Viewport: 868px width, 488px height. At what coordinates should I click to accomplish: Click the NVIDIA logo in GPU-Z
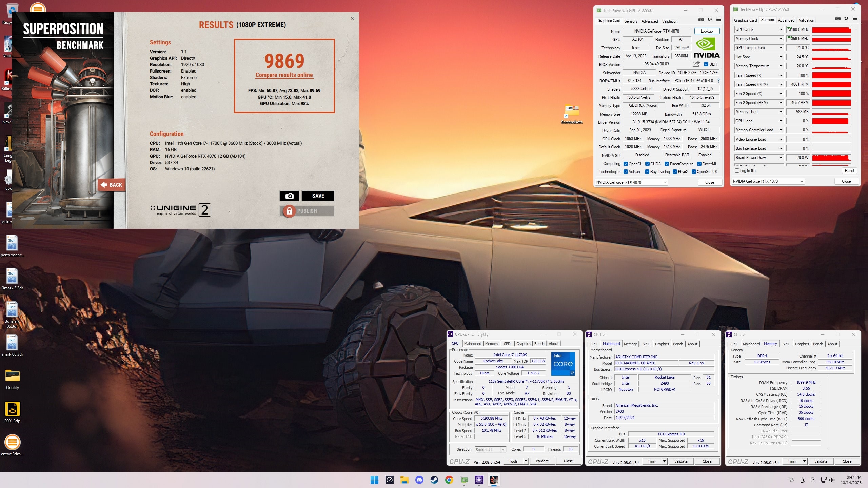click(707, 48)
